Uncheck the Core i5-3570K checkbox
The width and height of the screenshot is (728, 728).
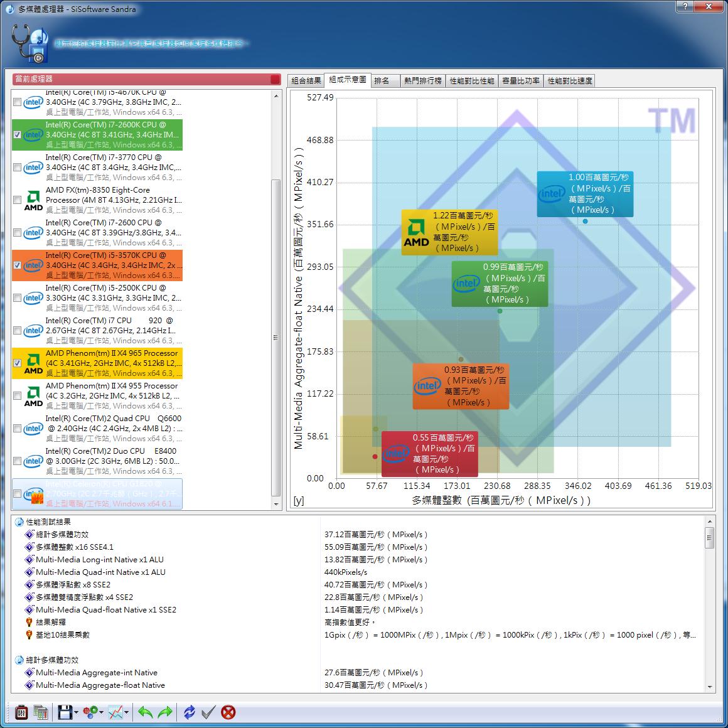click(17, 265)
